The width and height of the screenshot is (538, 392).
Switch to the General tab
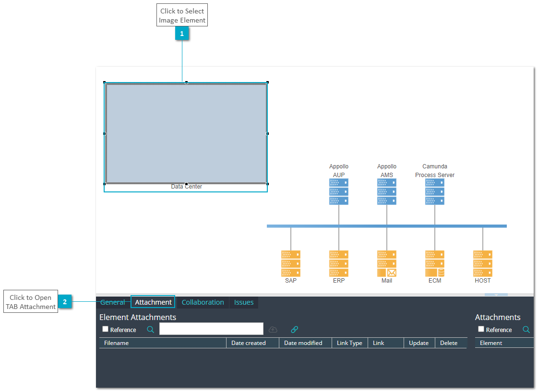[x=112, y=302]
